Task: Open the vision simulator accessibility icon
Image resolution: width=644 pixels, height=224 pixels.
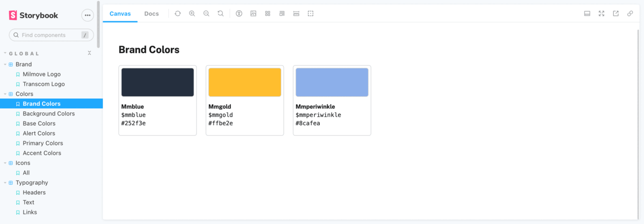Action: pos(239,13)
